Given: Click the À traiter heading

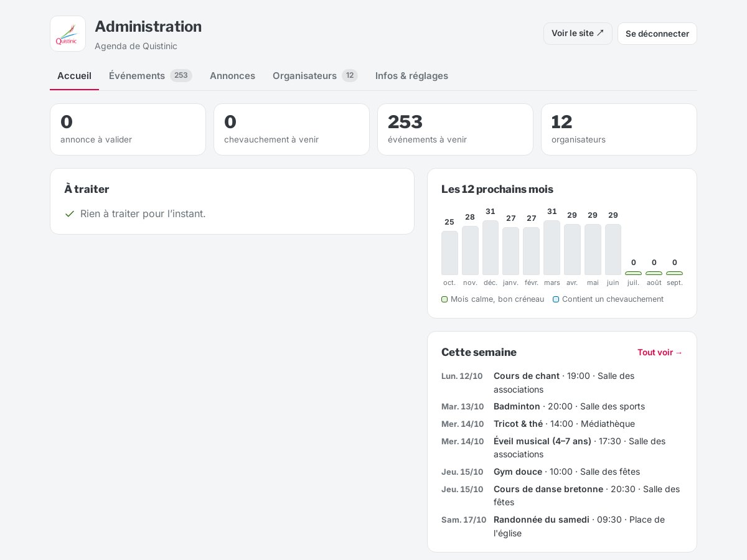Looking at the screenshot, I should click(87, 189).
